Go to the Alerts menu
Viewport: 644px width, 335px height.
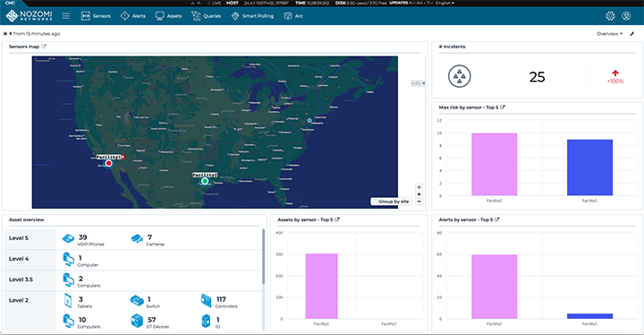133,16
